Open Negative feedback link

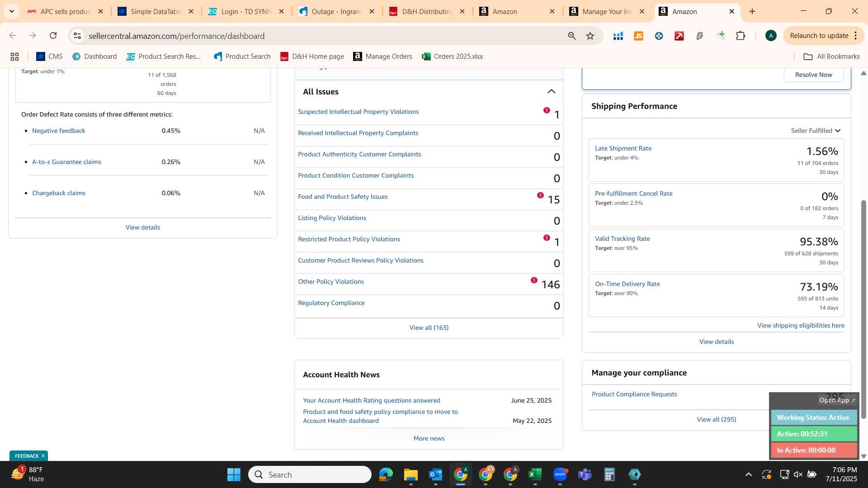59,131
